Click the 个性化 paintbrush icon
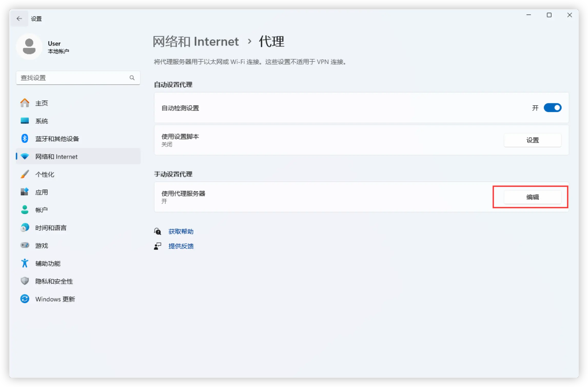Viewport: 588px width, 387px height. (25, 174)
